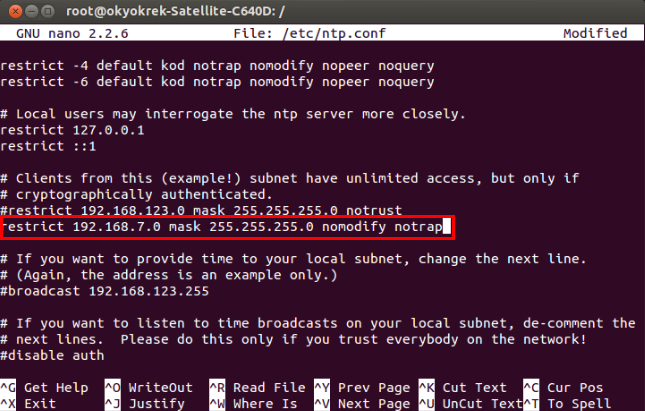Click the ^J Justify shortcut
Image resolution: width=645 pixels, height=411 pixels.
pos(144,404)
